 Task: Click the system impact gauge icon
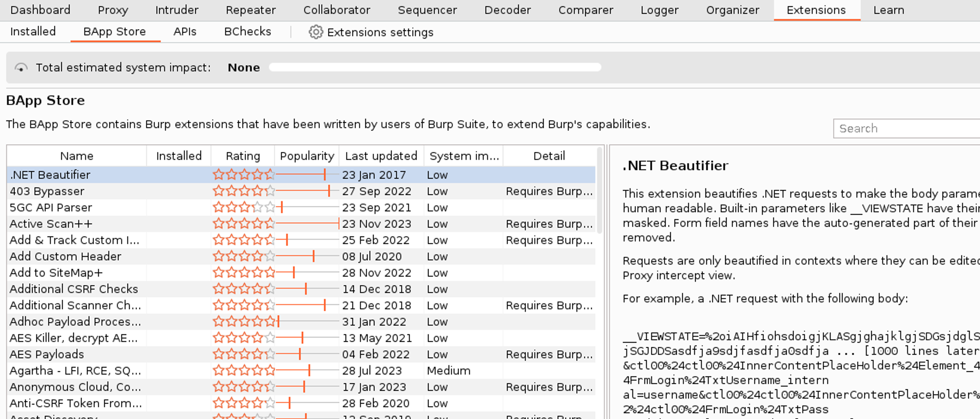[x=21, y=68]
